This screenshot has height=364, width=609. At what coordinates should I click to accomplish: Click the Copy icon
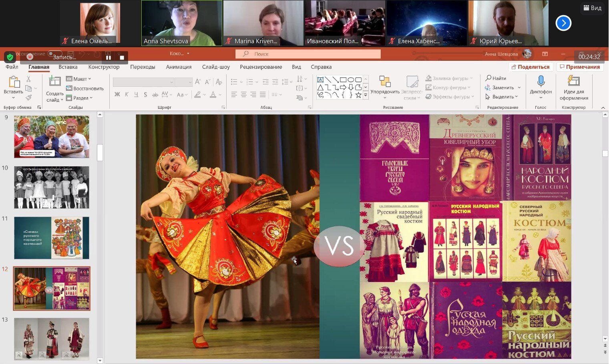(28, 88)
